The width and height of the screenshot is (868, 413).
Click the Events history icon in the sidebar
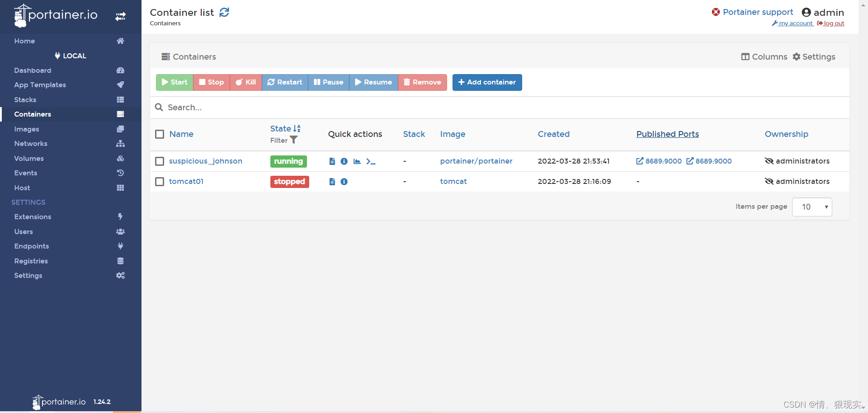tap(120, 173)
